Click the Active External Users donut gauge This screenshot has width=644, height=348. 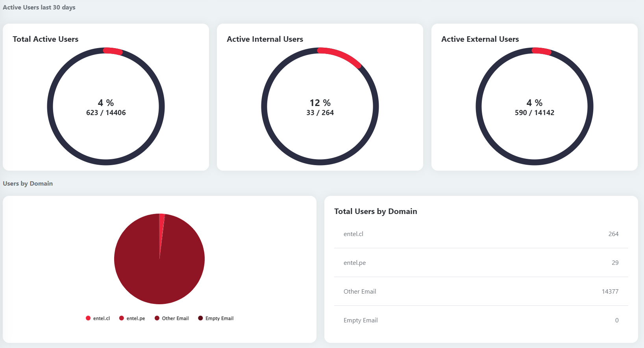tap(535, 106)
